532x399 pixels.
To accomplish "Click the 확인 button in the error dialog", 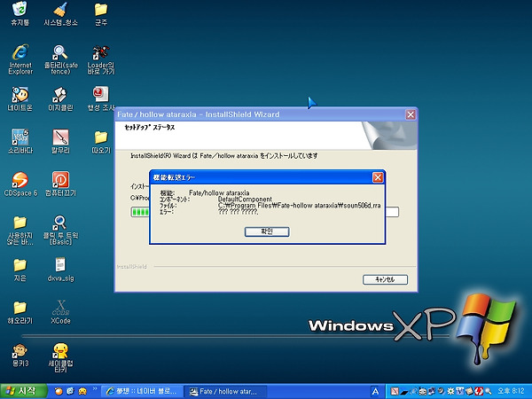I will pyautogui.click(x=267, y=231).
